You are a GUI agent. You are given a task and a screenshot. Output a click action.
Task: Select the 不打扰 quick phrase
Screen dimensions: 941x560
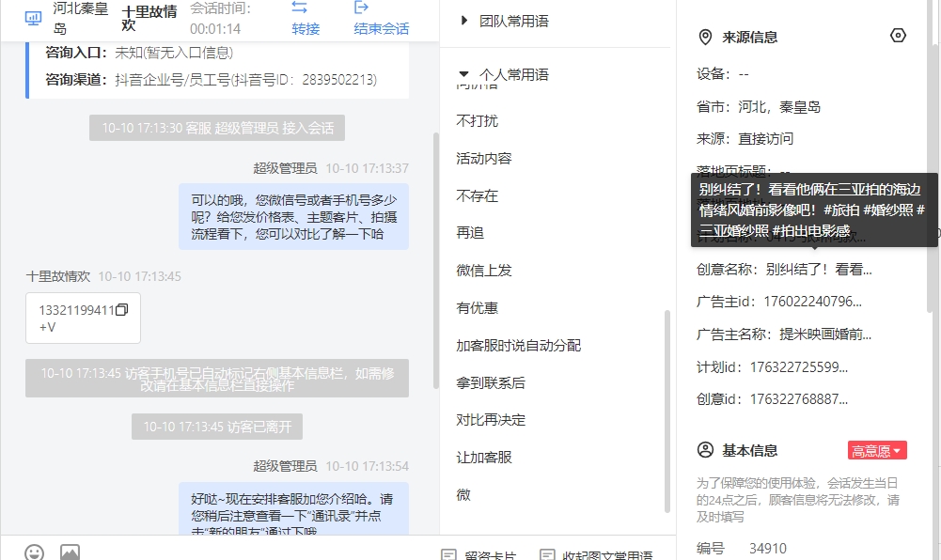tap(478, 121)
